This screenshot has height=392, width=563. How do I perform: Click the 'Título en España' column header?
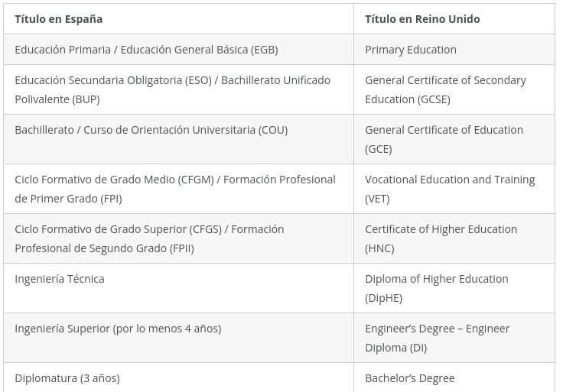pyautogui.click(x=59, y=19)
